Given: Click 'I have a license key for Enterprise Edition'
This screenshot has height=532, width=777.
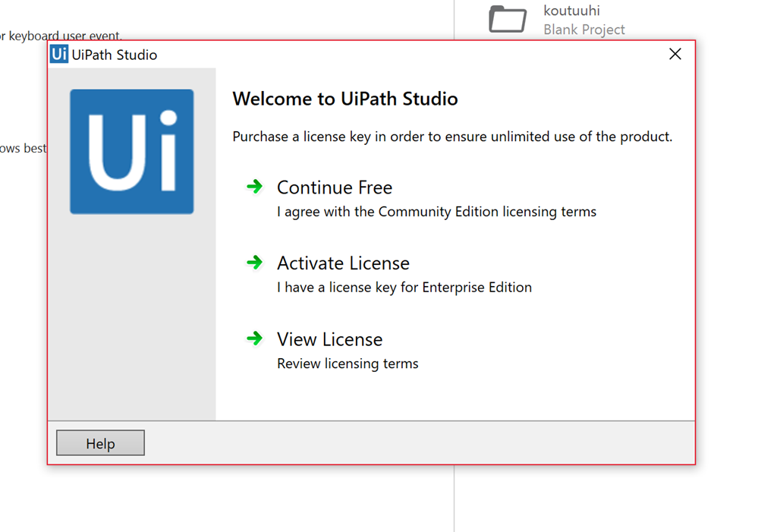Looking at the screenshot, I should 404,288.
